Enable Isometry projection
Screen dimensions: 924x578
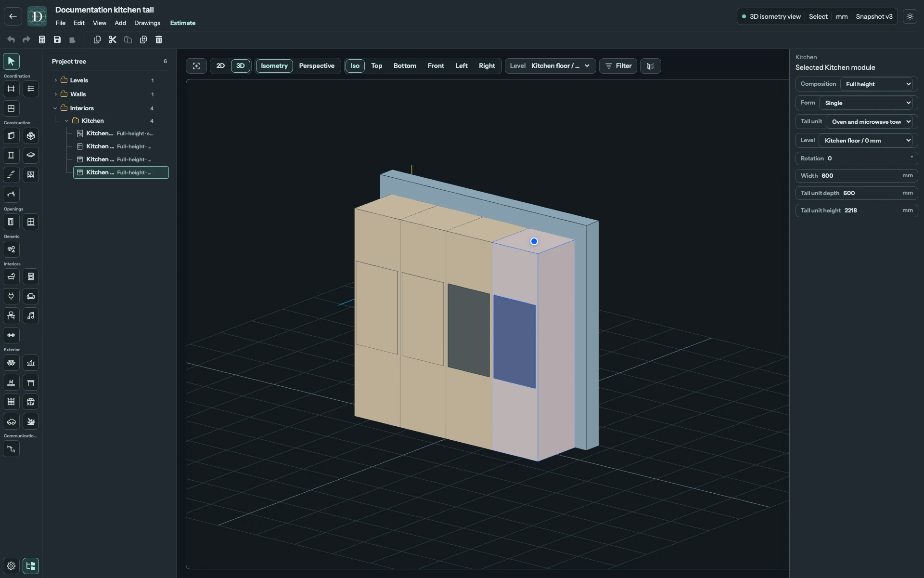pos(274,66)
